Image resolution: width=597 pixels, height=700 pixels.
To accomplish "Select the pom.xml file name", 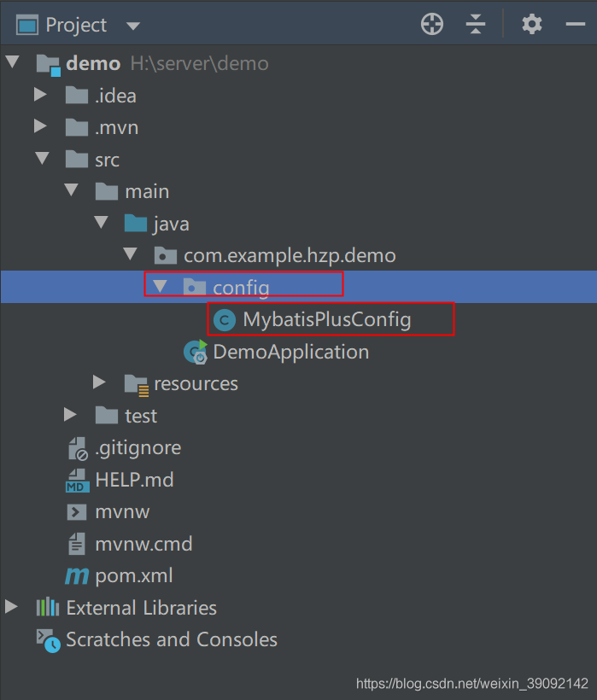I will (x=134, y=576).
